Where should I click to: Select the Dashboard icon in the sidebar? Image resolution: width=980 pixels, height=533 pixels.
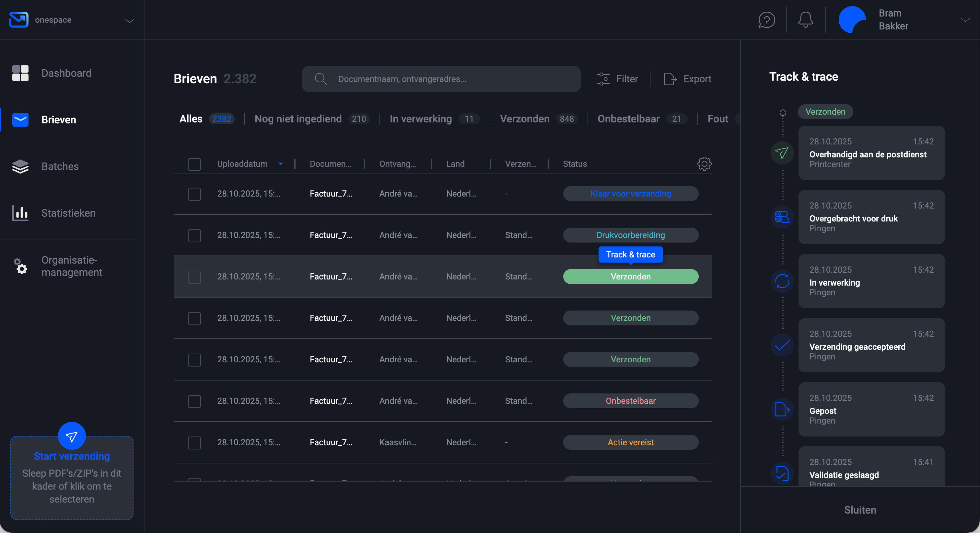point(20,73)
